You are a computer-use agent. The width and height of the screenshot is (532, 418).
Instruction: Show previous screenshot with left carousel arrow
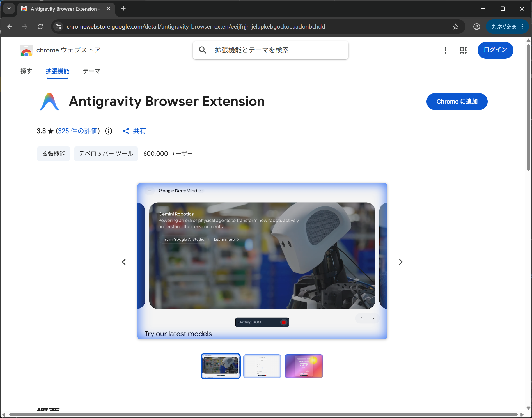(124, 262)
